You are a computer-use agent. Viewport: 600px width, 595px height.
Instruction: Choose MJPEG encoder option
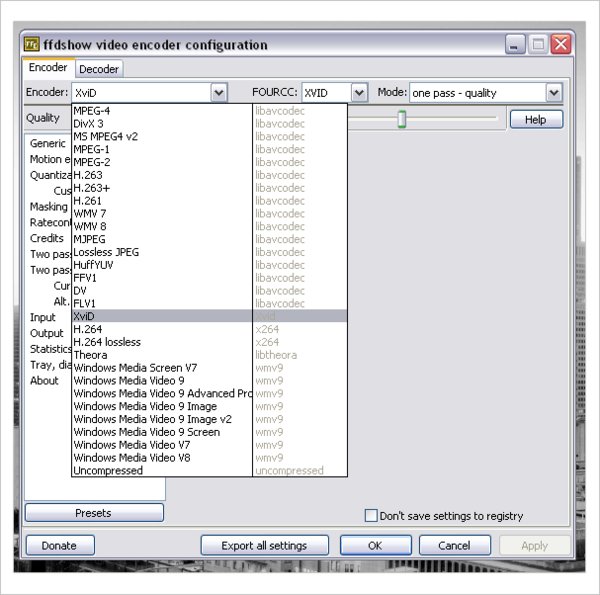209,239
